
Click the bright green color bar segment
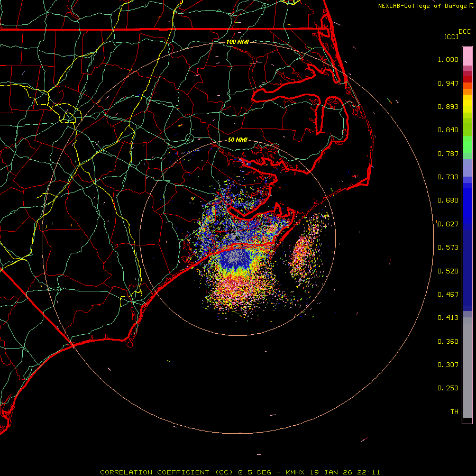[x=467, y=144]
